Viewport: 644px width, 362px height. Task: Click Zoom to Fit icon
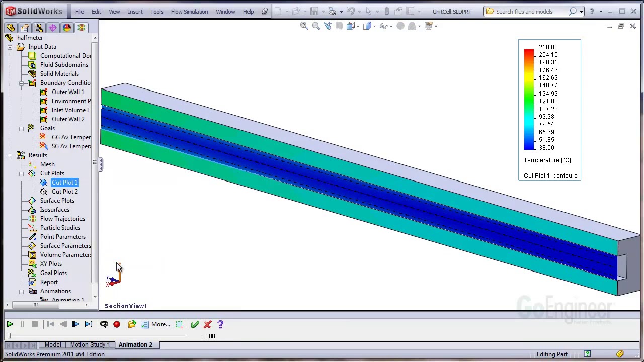(304, 26)
